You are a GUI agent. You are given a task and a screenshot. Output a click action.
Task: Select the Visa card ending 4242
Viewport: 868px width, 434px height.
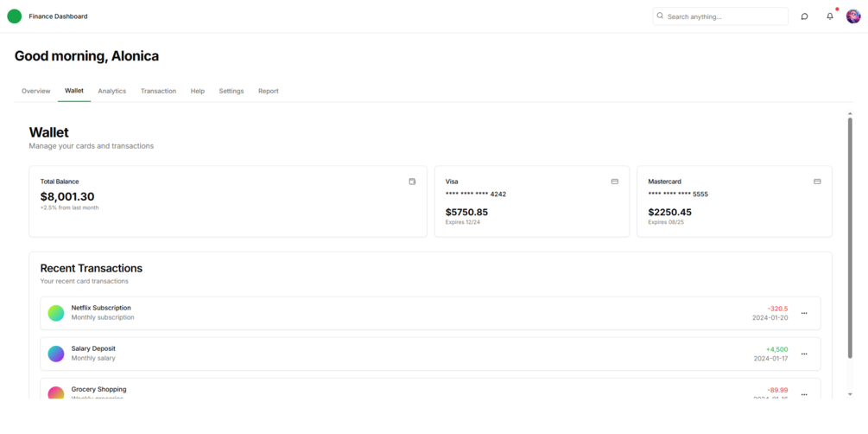(x=532, y=201)
